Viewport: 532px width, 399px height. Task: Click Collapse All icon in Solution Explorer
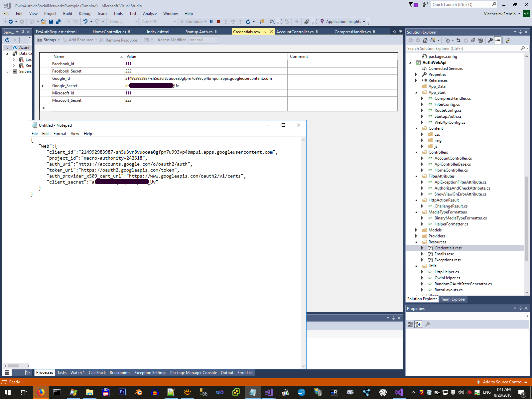click(473, 40)
